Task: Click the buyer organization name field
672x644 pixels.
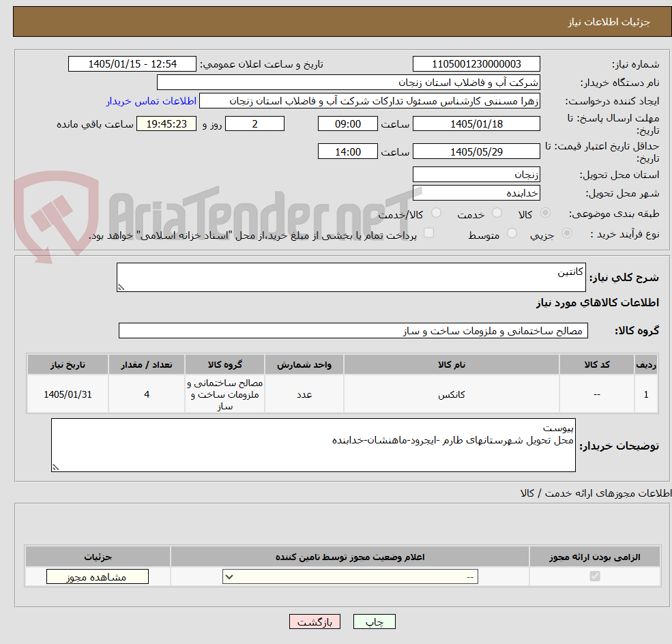Action: (x=349, y=83)
